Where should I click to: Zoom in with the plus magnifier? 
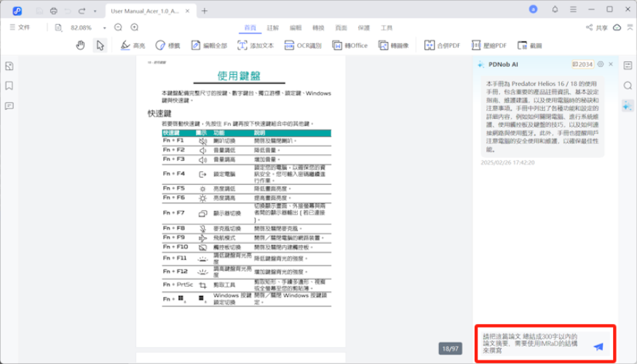[135, 27]
